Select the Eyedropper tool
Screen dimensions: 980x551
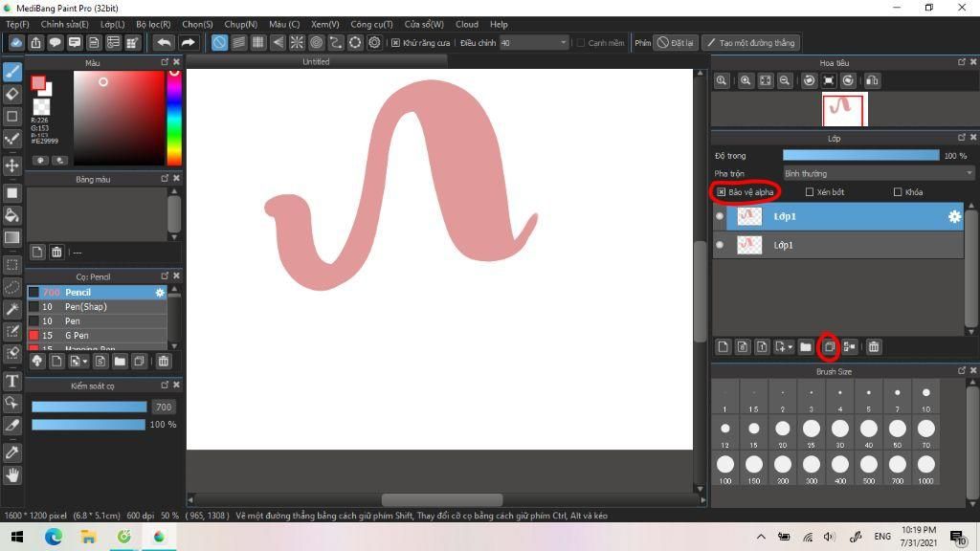[x=11, y=452]
